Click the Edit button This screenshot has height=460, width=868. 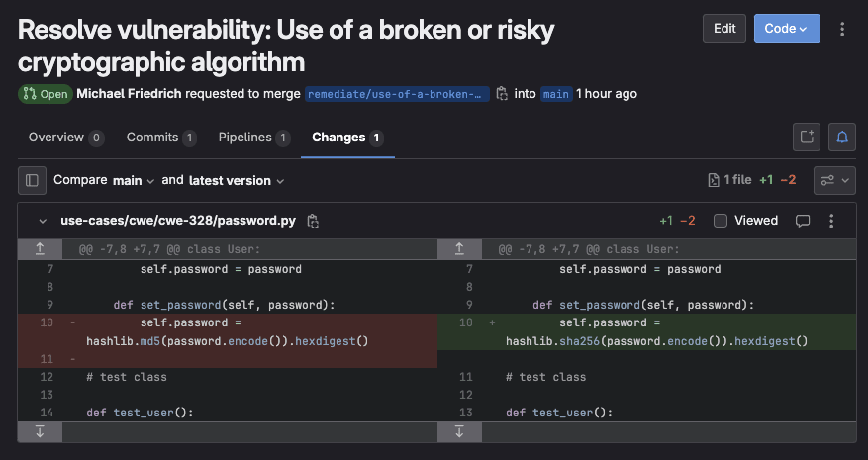pos(724,29)
